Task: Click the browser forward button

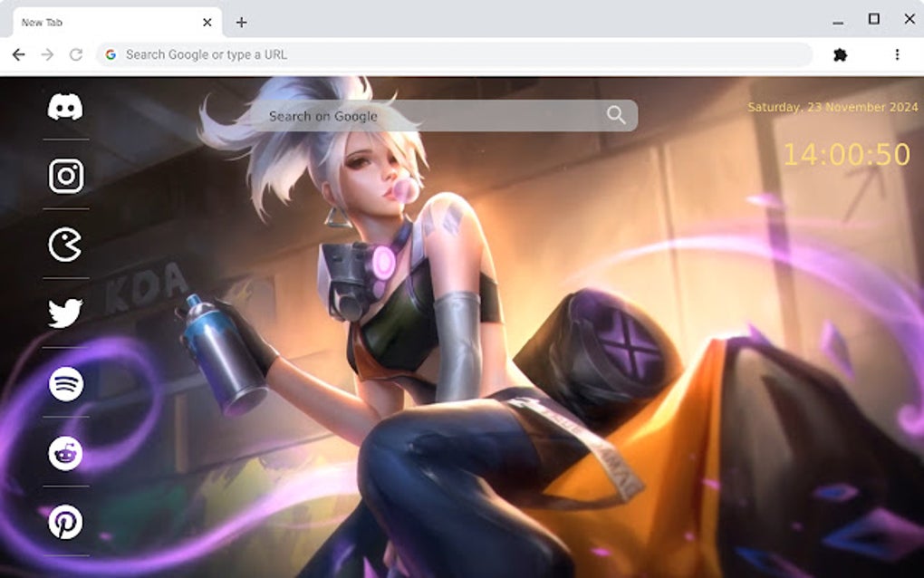Action: (47, 54)
